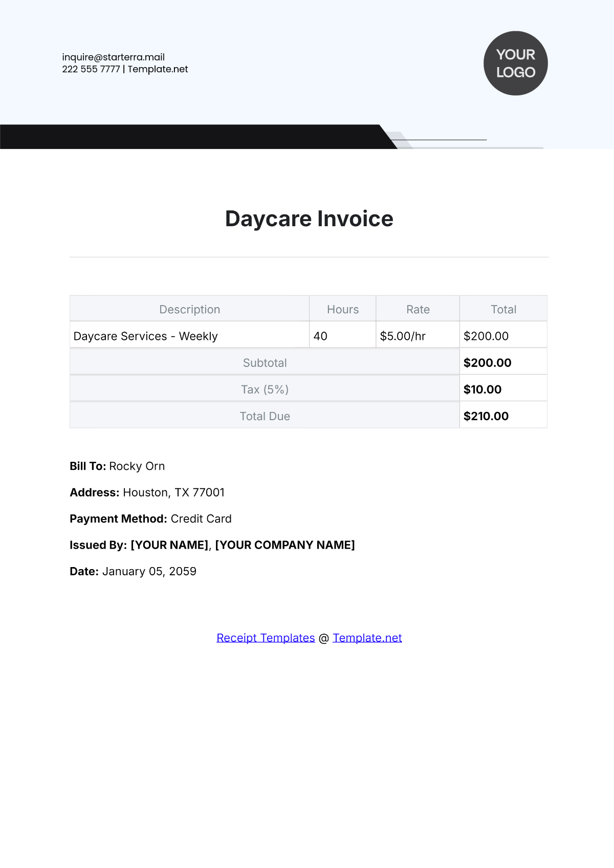Click the [YOUR COMPANY NAME] placeholder
Image resolution: width=614 pixels, height=868 pixels.
point(285,545)
